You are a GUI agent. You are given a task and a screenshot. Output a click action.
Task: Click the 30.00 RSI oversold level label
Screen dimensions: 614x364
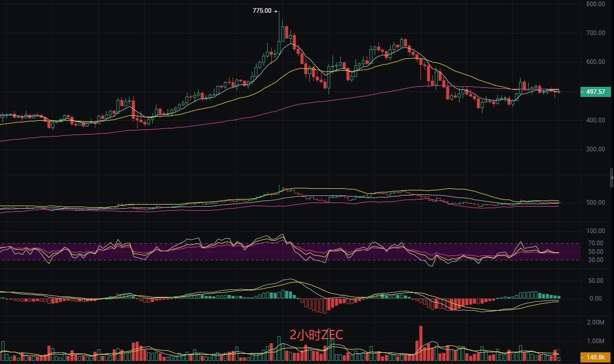[596, 260]
